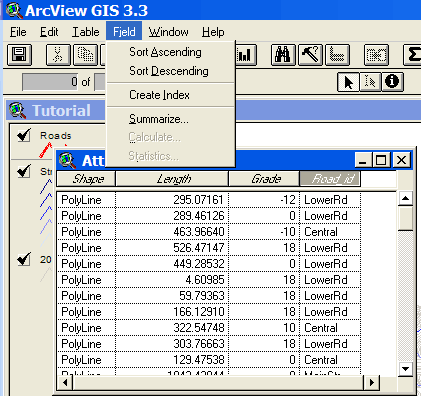Click length value 322.54748

point(199,328)
